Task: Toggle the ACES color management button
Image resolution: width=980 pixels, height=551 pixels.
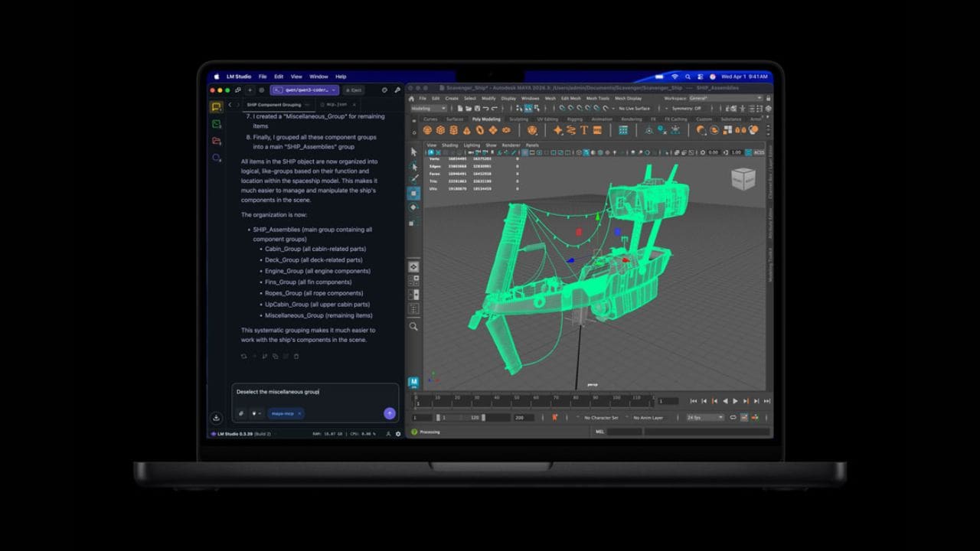Action: point(759,152)
